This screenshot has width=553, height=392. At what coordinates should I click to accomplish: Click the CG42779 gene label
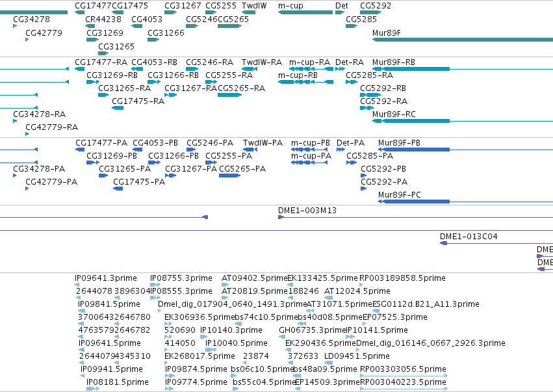pos(44,33)
